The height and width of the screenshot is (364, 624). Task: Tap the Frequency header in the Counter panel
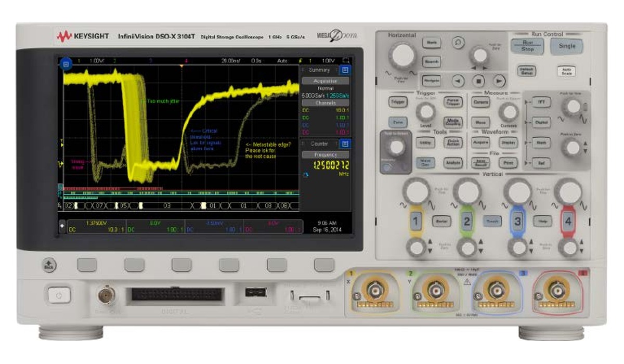(x=326, y=154)
